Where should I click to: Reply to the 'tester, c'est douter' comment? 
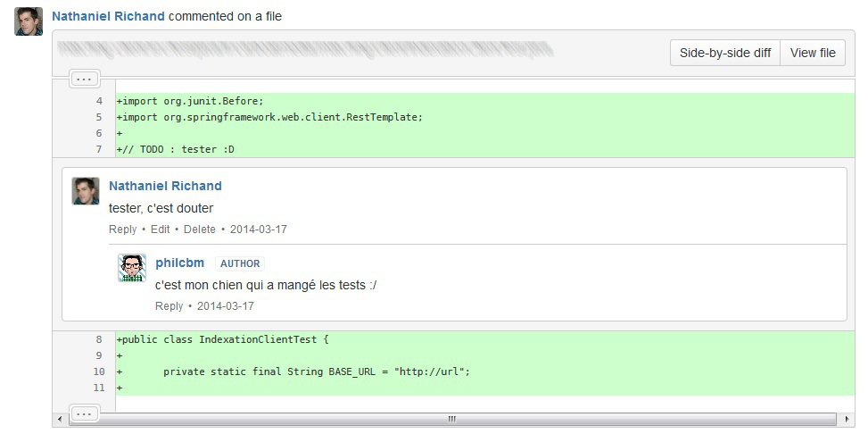(122, 230)
